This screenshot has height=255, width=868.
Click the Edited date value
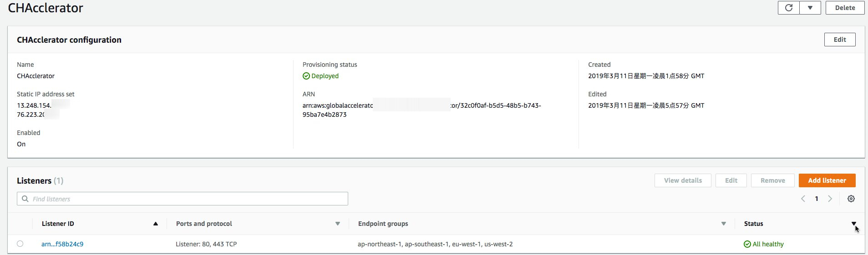coord(646,105)
